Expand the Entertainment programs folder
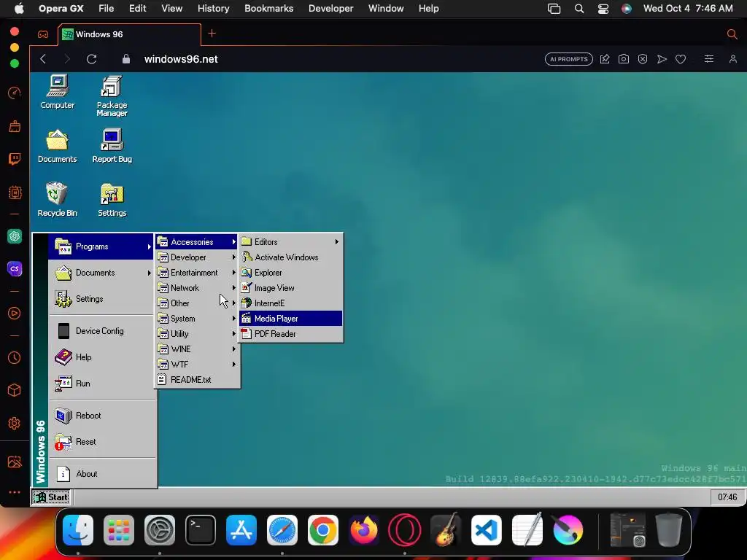 [197, 273]
